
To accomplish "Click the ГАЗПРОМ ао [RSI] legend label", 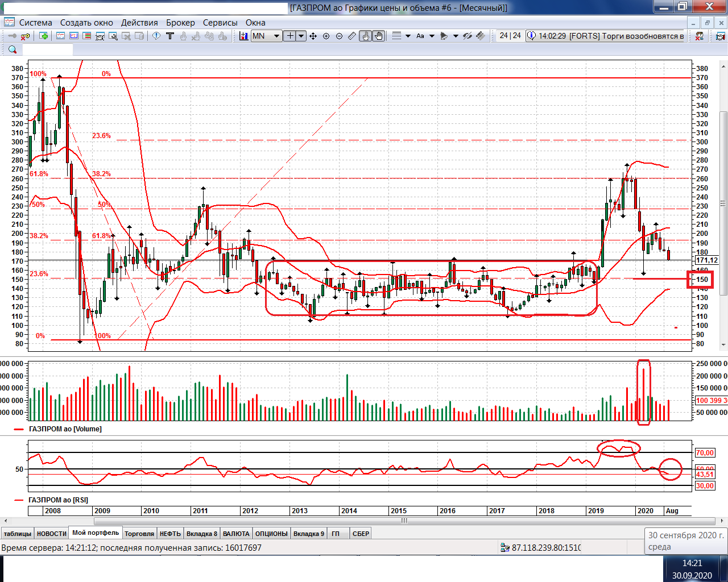I will pos(59,500).
